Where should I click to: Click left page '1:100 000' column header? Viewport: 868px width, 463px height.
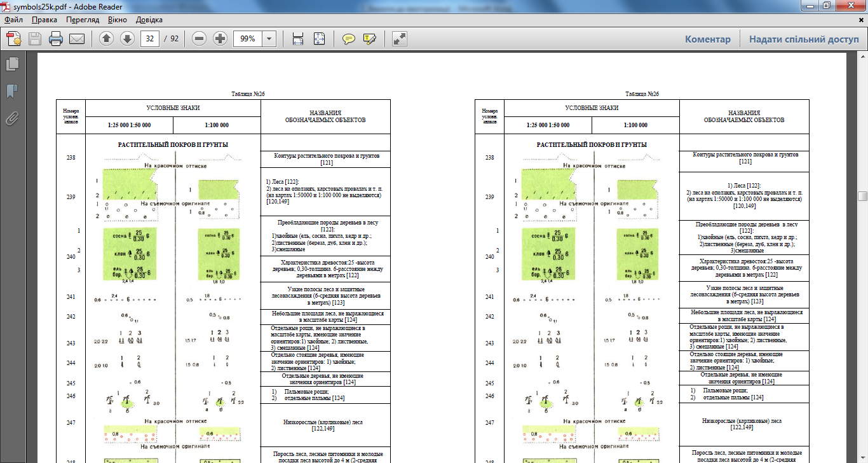217,125
